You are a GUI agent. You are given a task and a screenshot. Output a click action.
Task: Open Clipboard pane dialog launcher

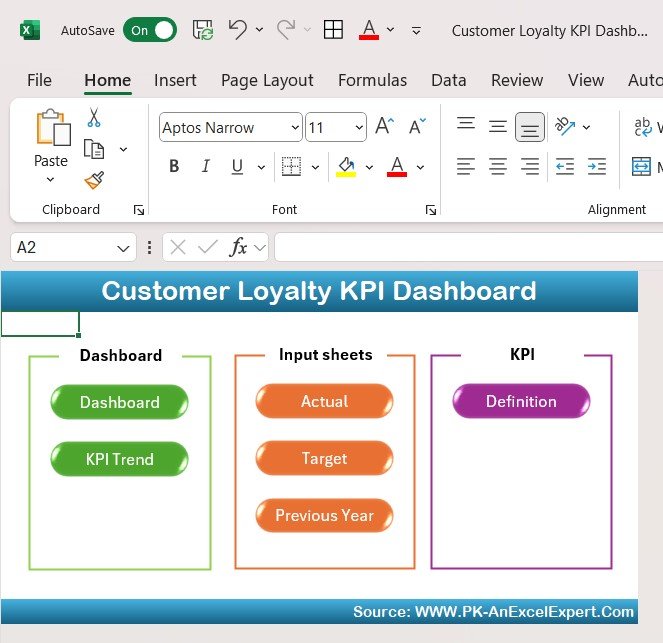point(139,210)
